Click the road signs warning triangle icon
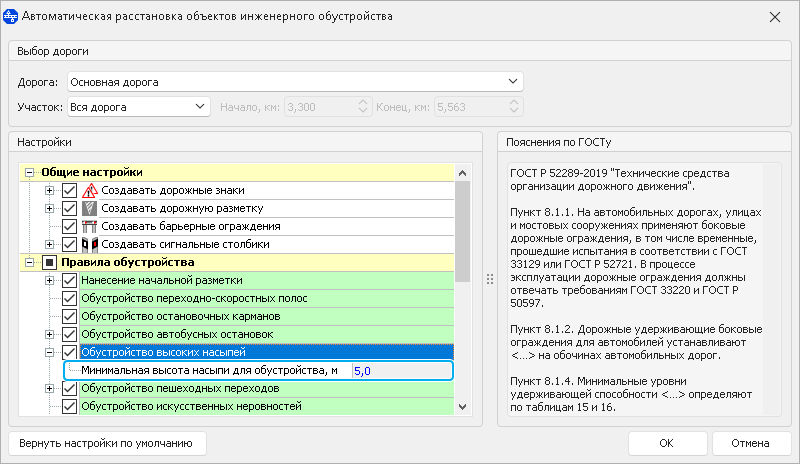 (x=89, y=190)
